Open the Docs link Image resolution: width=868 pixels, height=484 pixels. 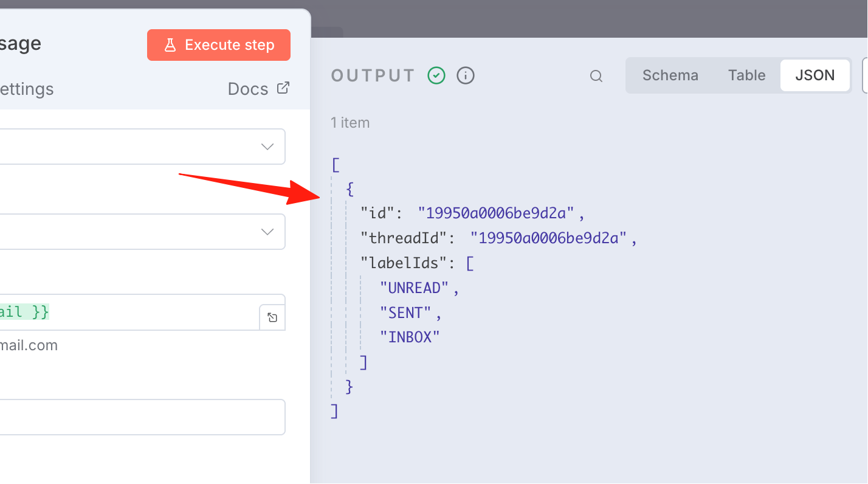(248, 89)
